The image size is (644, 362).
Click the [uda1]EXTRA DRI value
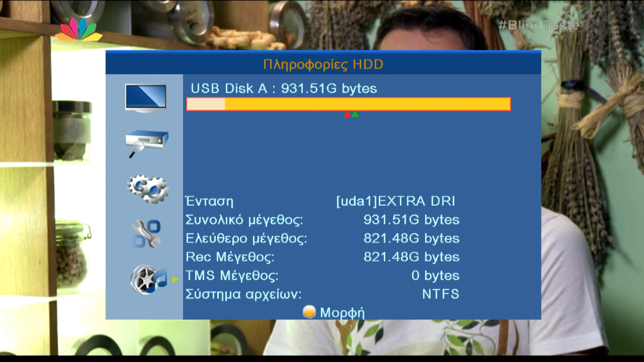[395, 201]
